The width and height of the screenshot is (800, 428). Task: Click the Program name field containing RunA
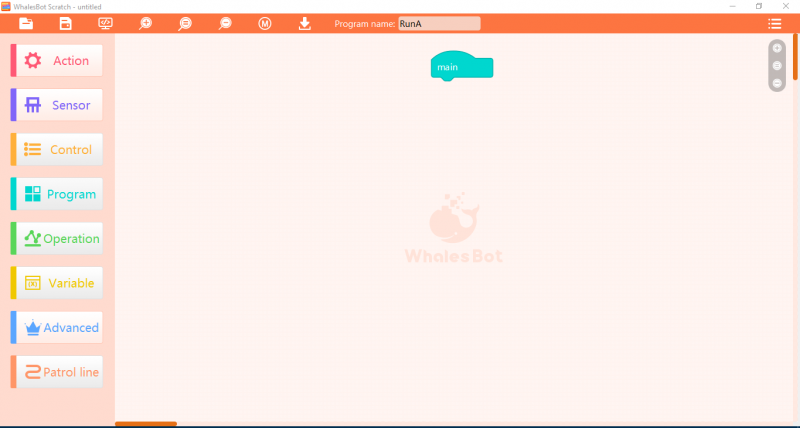[439, 23]
